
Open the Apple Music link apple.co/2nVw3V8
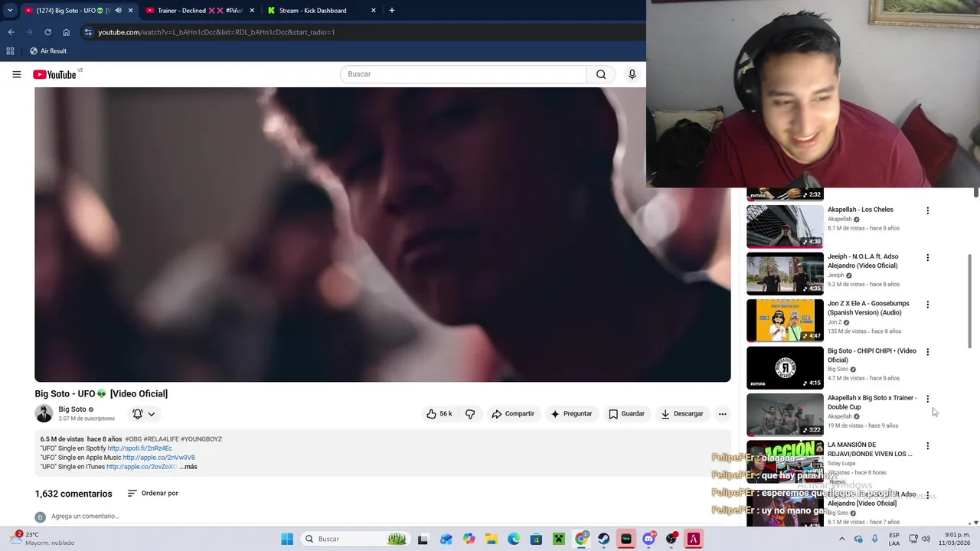click(x=158, y=458)
